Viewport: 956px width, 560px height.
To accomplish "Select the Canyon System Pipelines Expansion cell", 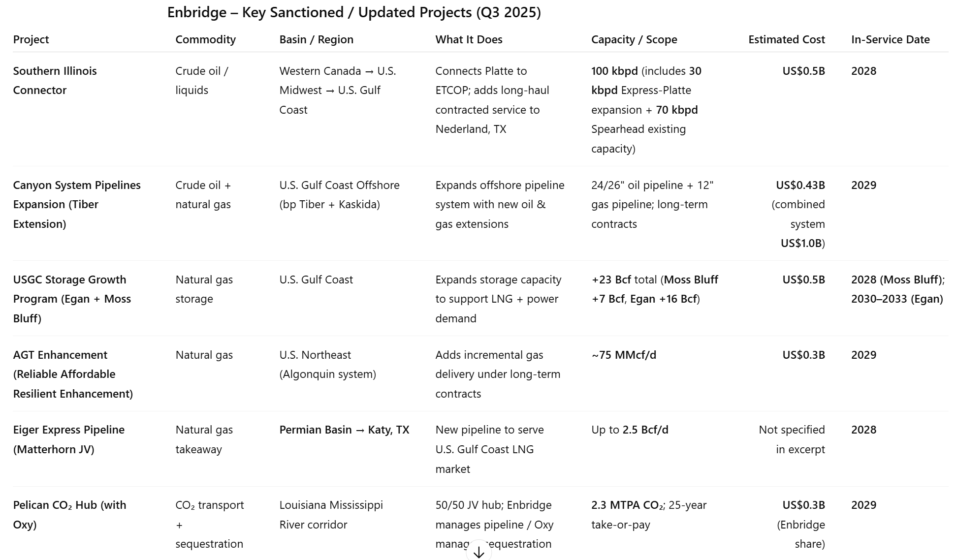I will [77, 204].
